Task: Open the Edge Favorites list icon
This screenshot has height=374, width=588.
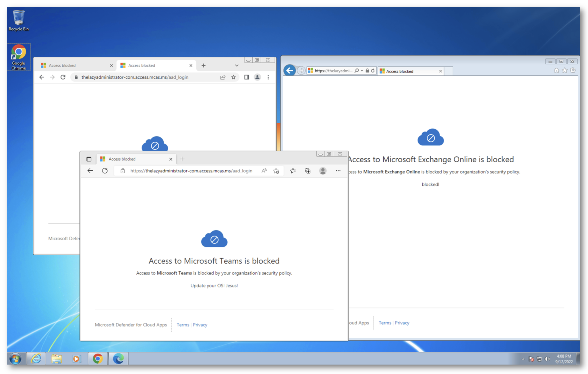Action: 293,171
